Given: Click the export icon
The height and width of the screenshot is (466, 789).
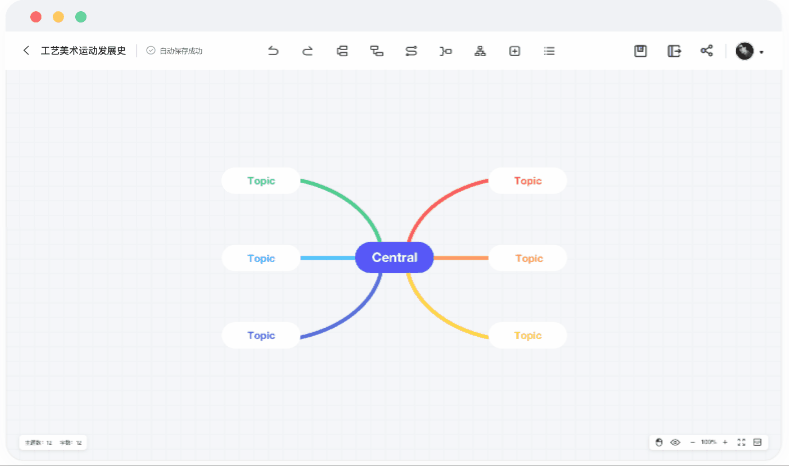Looking at the screenshot, I should pos(674,51).
